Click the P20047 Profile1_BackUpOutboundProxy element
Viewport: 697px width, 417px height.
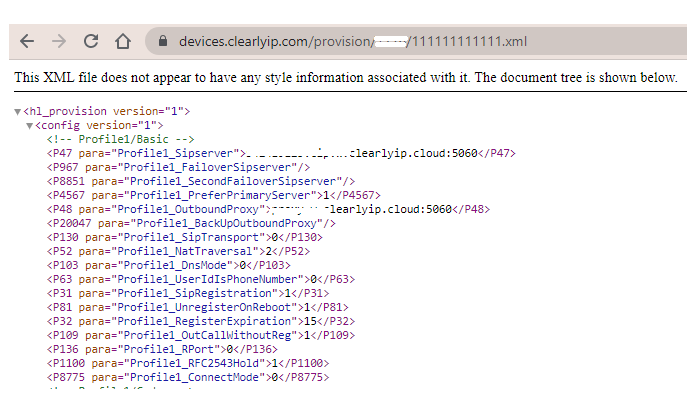(x=190, y=223)
